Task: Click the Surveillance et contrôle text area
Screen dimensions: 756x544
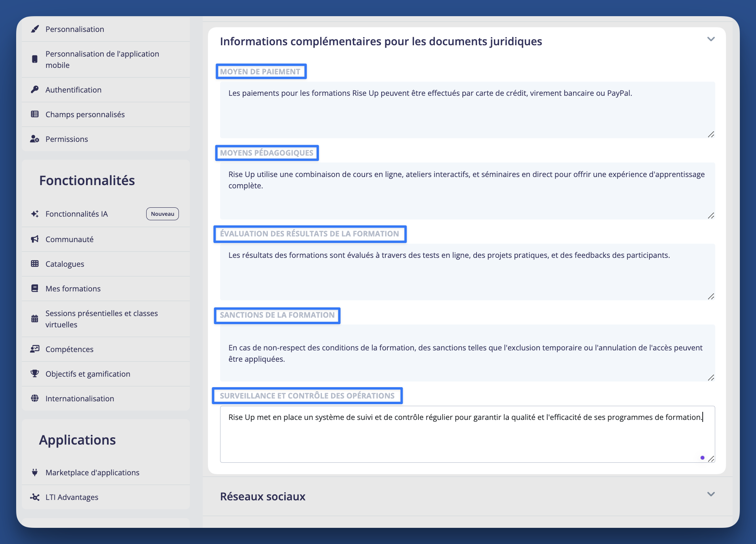Action: [x=467, y=434]
